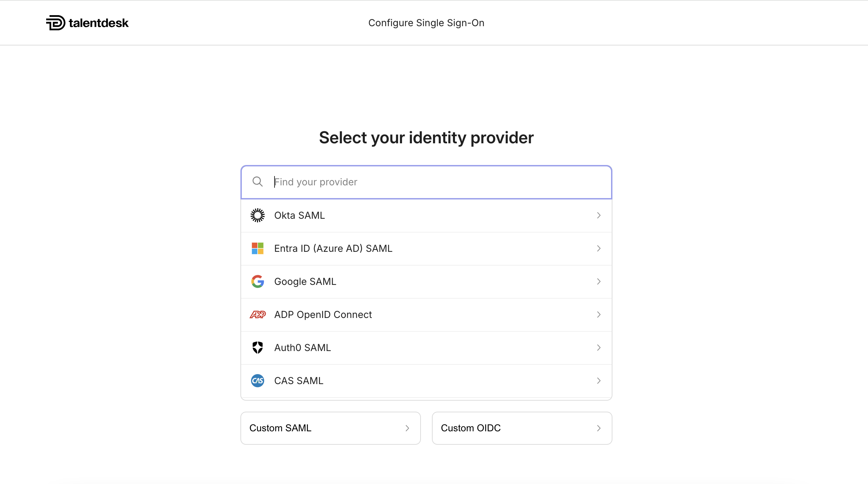Open the Custom SAML button
This screenshot has height=484, width=868.
330,428
